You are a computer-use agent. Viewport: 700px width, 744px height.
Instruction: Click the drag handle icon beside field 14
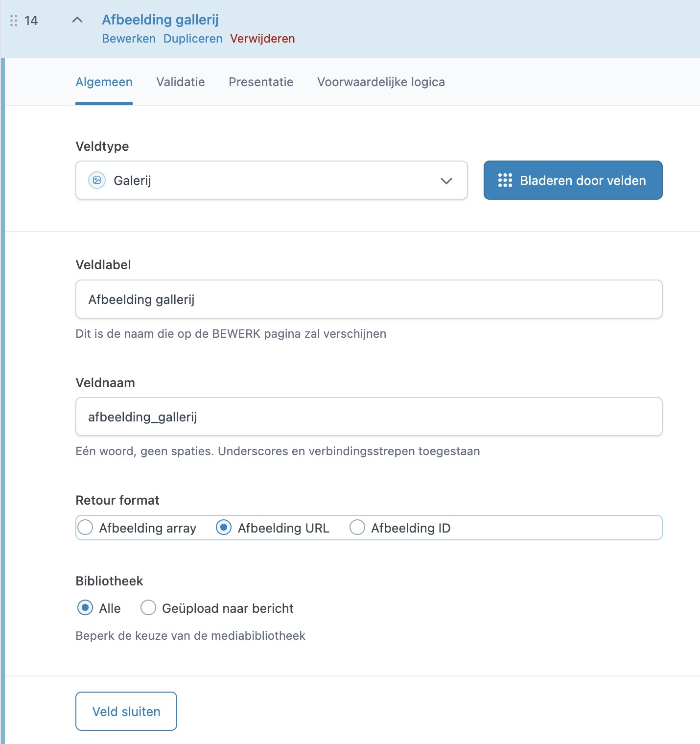tap(14, 21)
